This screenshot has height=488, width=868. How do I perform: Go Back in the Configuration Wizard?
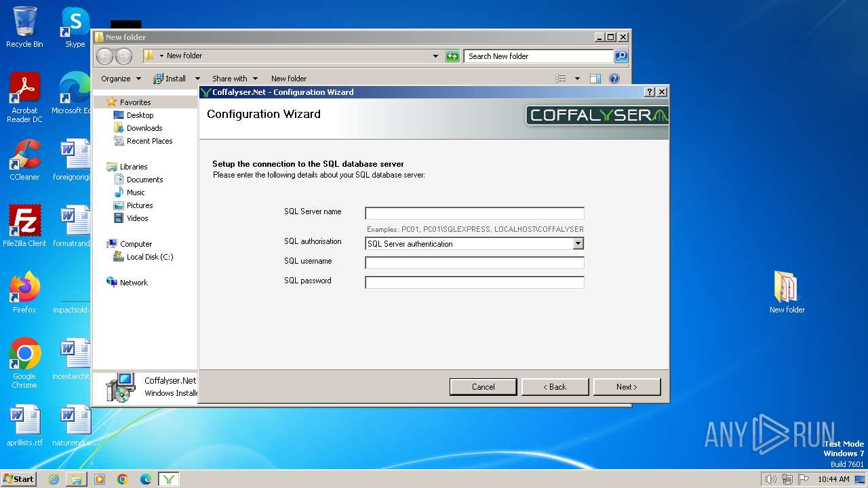pyautogui.click(x=555, y=387)
